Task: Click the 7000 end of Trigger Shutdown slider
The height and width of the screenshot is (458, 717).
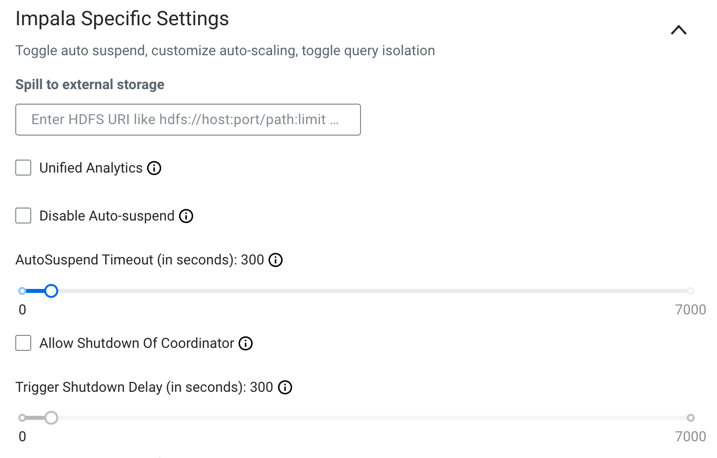Action: point(690,418)
